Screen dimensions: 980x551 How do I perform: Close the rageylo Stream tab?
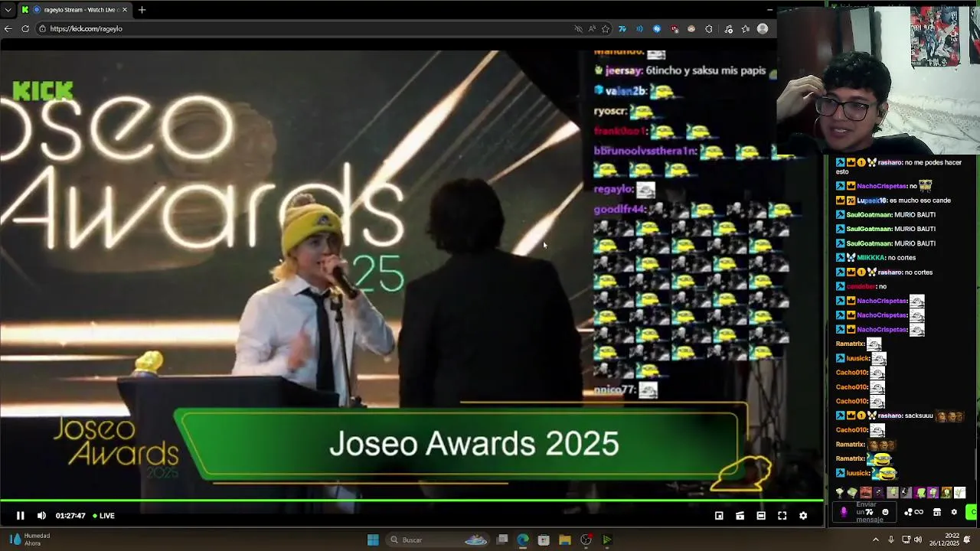[125, 10]
